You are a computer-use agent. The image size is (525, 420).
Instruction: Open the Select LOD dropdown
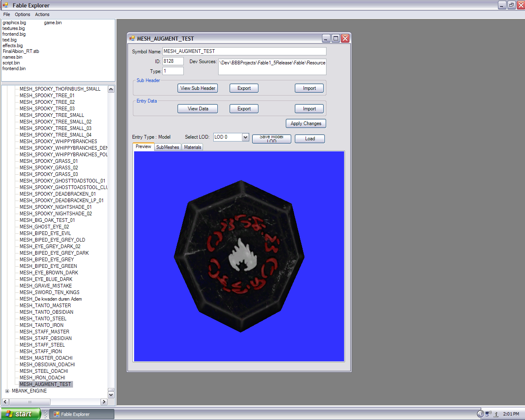point(245,137)
